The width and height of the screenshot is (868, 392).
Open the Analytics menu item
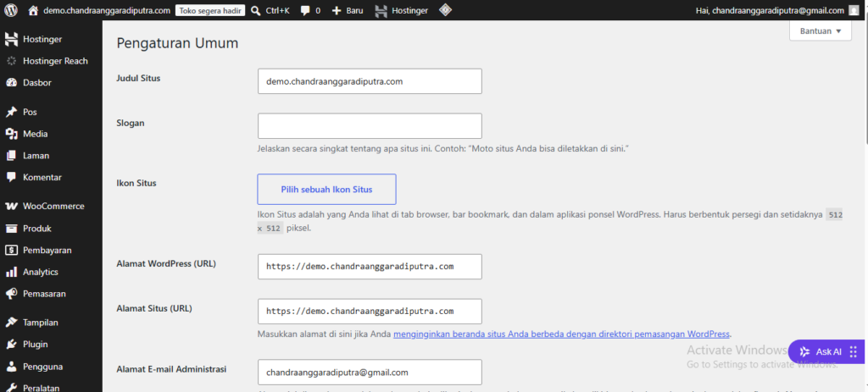click(x=51, y=272)
